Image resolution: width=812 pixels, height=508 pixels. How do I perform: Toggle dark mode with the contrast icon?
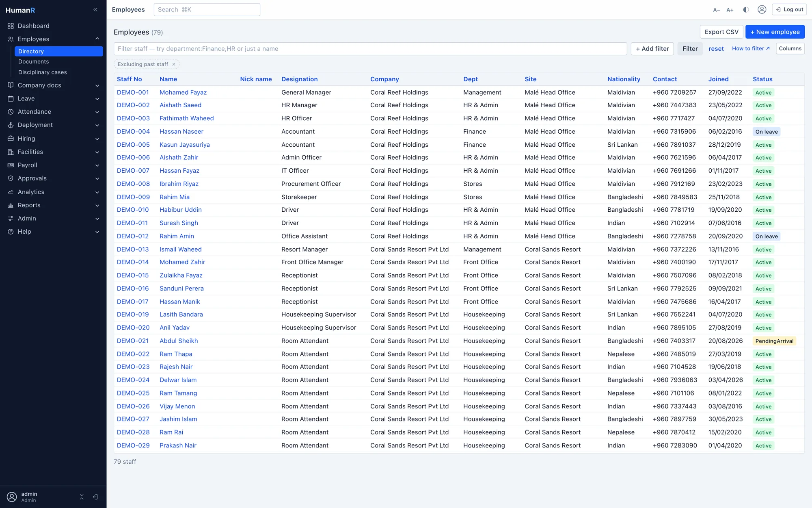(746, 10)
